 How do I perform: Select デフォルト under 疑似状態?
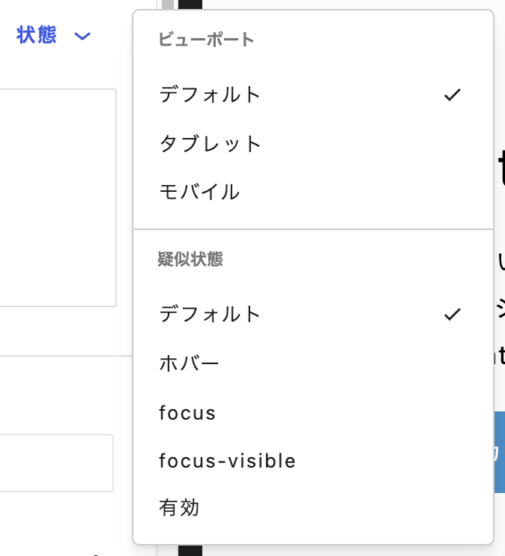pos(313,314)
